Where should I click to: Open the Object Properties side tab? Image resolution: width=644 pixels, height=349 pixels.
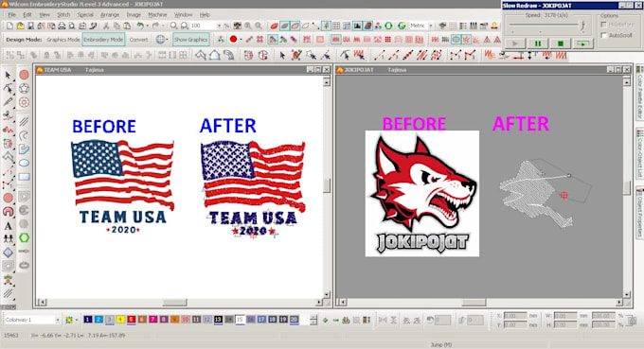[x=640, y=214]
